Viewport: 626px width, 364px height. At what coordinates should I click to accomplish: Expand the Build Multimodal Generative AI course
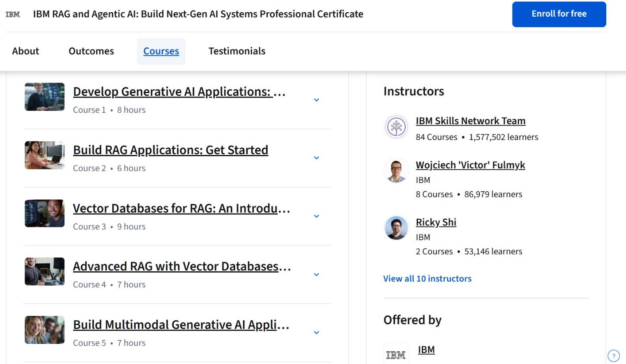316,332
